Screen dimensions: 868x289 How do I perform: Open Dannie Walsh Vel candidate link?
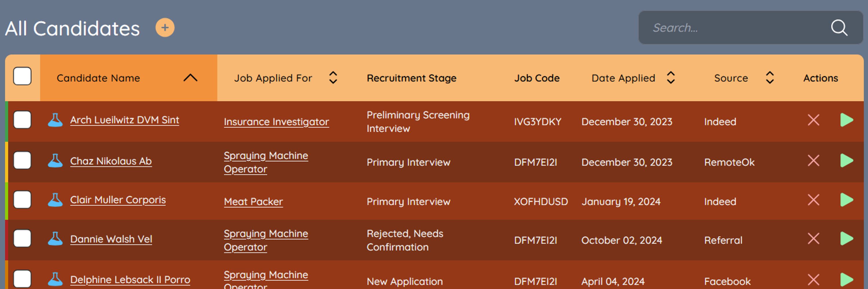coord(111,239)
